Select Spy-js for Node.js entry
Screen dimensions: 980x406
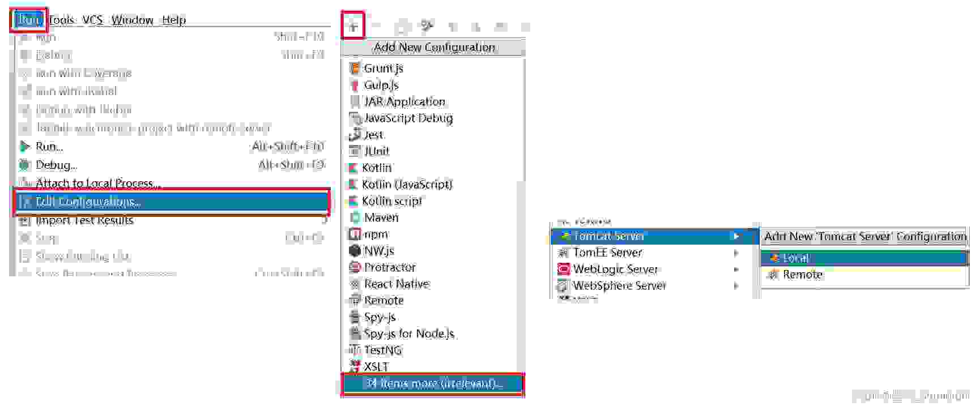(x=409, y=334)
